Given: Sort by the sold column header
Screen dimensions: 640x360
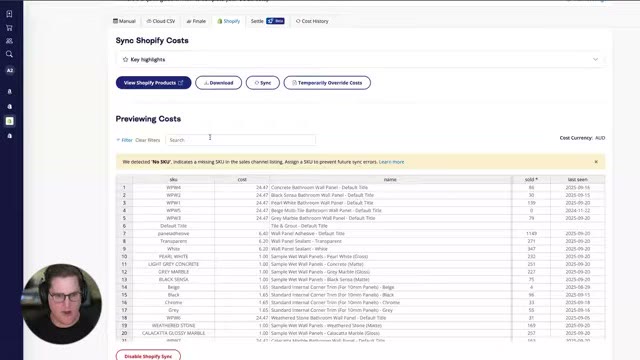Looking at the screenshot, I should 531,180.
